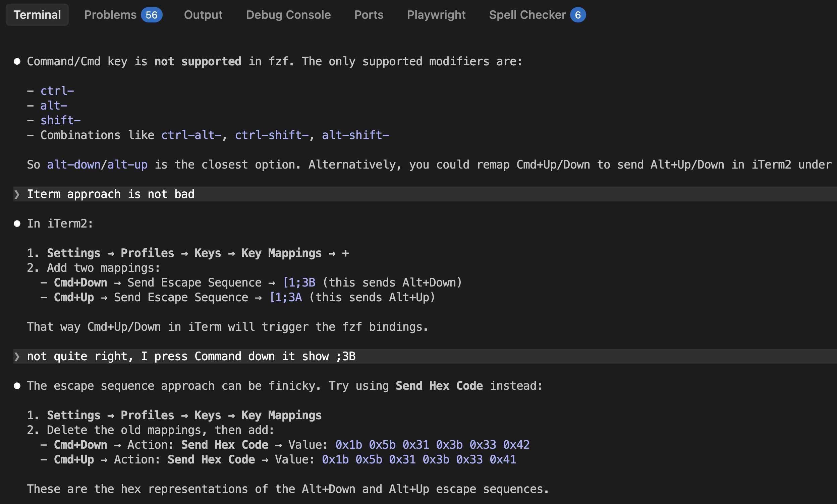837x504 pixels.
Task: Click the prompt chevron before "not quite right"
Action: pos(17,356)
